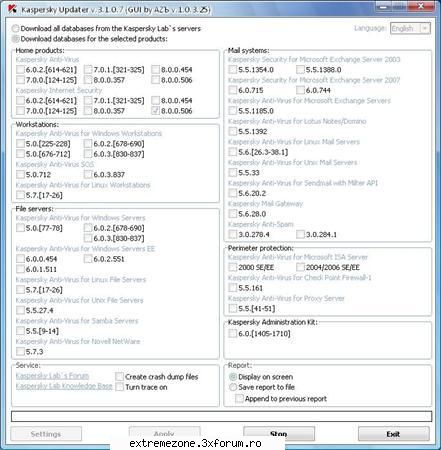Check Internet Security 8.0.0.454 box

(x=155, y=101)
